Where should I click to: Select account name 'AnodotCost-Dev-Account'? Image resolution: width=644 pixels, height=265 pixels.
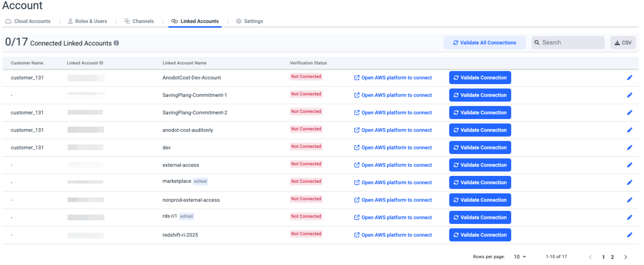pos(192,78)
